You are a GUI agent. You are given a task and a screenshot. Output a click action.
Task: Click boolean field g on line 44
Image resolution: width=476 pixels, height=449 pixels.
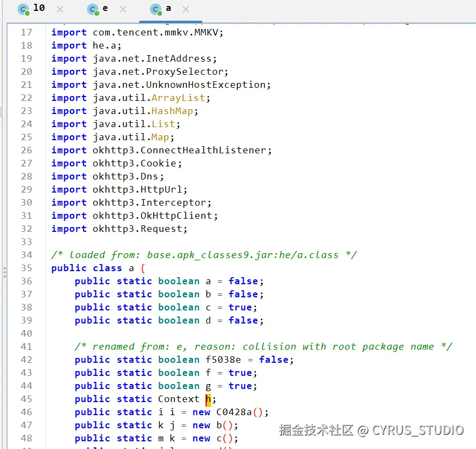[x=208, y=386]
